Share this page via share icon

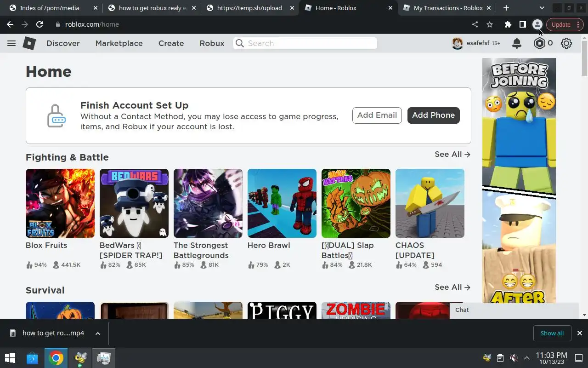coord(475,24)
